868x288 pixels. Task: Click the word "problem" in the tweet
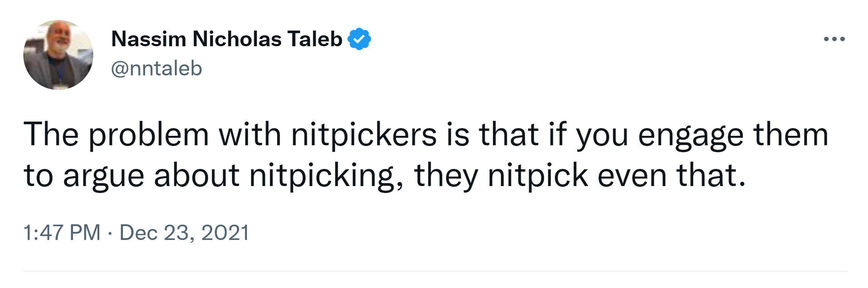(x=149, y=135)
